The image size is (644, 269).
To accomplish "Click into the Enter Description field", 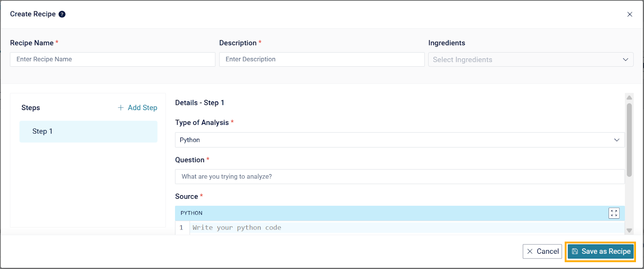I will [322, 60].
